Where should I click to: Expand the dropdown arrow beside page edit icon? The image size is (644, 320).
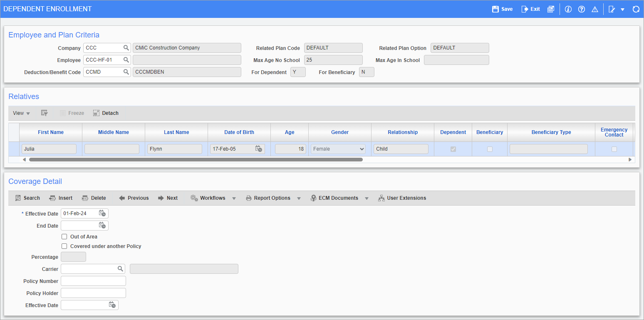pyautogui.click(x=622, y=10)
